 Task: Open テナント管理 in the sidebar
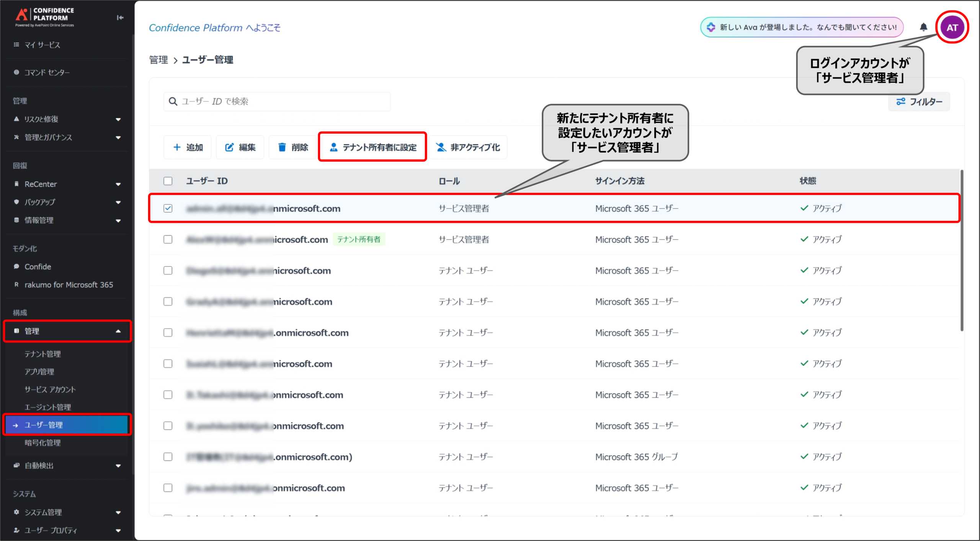coord(43,354)
